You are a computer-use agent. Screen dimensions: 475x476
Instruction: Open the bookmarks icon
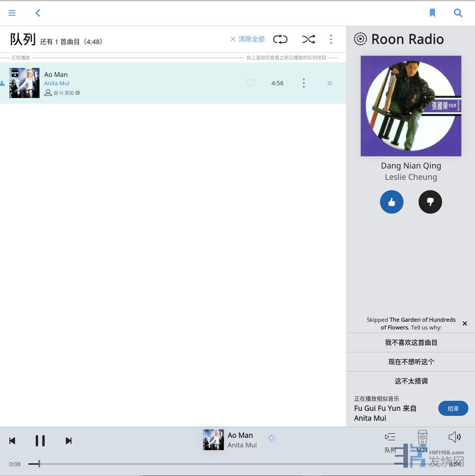pyautogui.click(x=432, y=13)
